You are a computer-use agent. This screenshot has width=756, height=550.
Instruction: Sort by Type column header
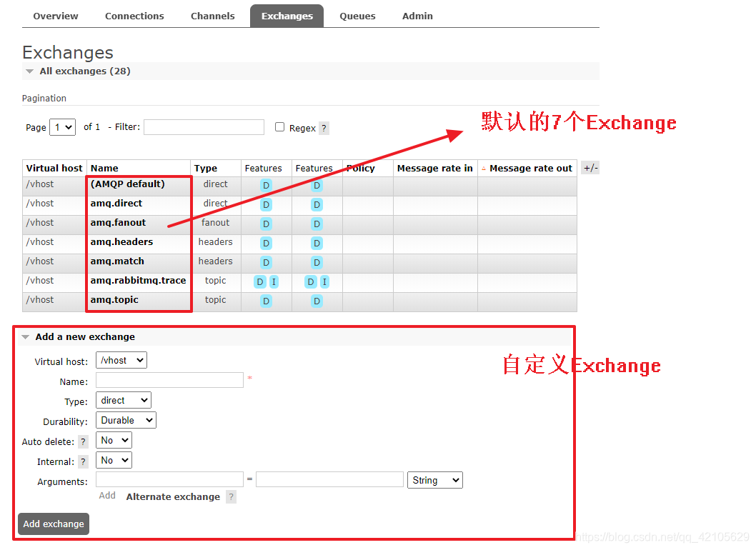click(x=205, y=169)
